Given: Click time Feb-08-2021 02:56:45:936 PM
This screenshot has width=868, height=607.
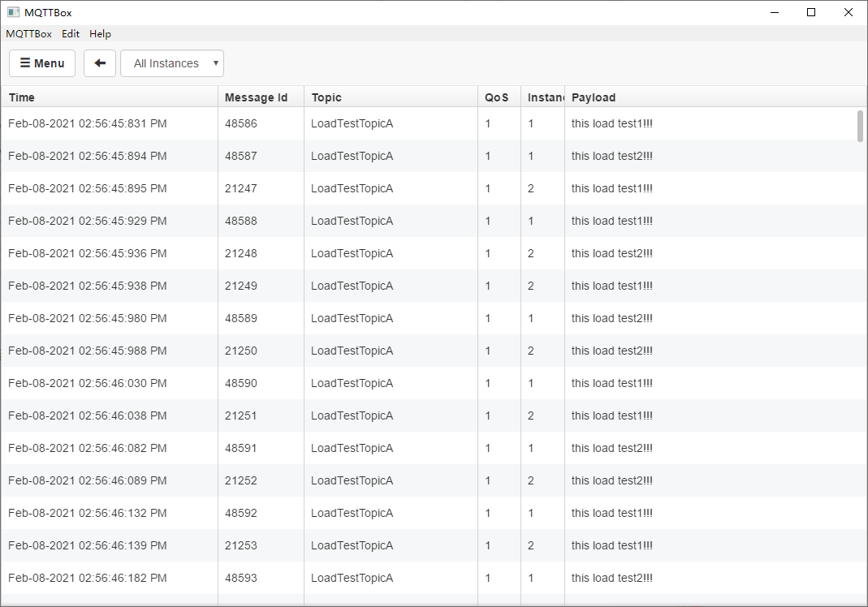Looking at the screenshot, I should pyautogui.click(x=88, y=253).
